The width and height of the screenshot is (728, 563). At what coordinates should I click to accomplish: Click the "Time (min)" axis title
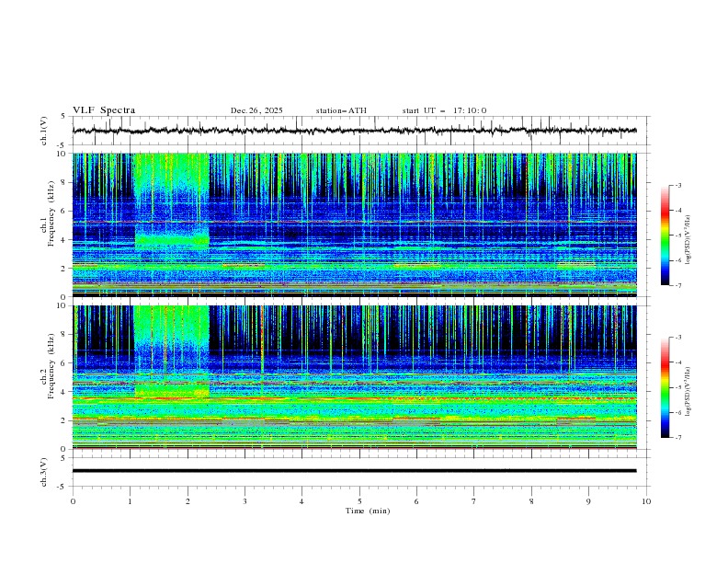pyautogui.click(x=368, y=511)
